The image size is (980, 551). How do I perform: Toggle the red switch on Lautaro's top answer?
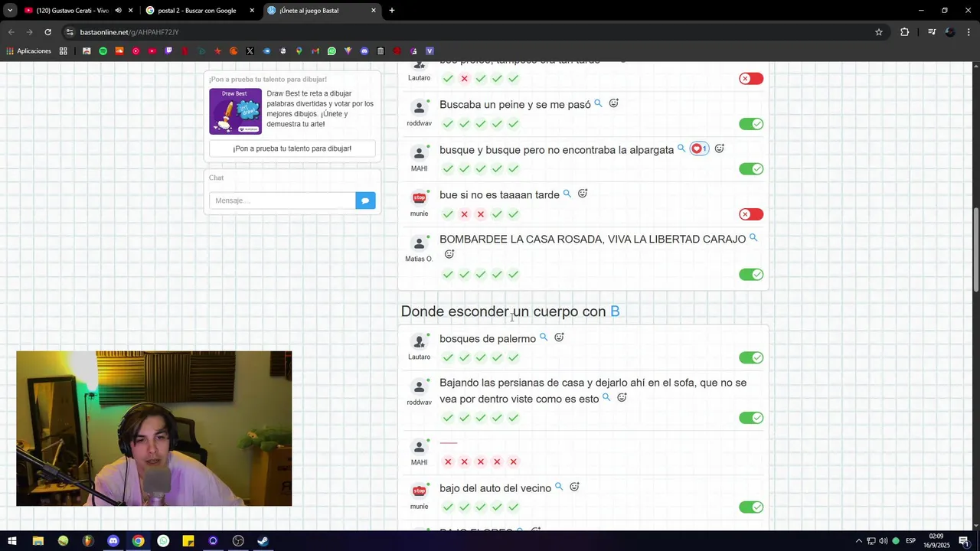tap(751, 79)
